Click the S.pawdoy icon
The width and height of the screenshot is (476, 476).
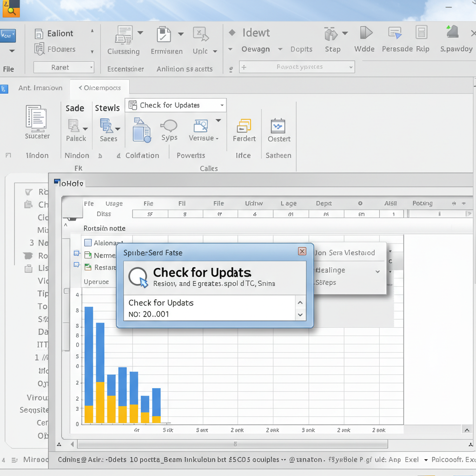pos(452,32)
